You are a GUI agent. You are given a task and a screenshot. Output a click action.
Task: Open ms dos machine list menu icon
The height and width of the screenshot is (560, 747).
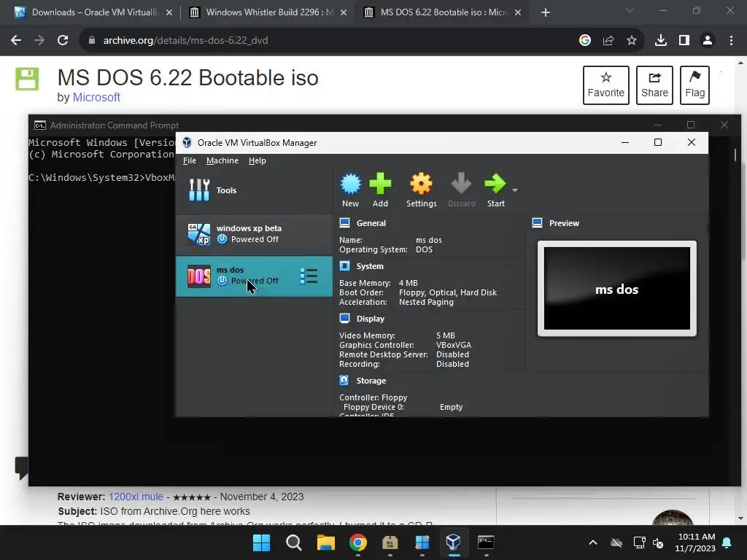coord(309,276)
